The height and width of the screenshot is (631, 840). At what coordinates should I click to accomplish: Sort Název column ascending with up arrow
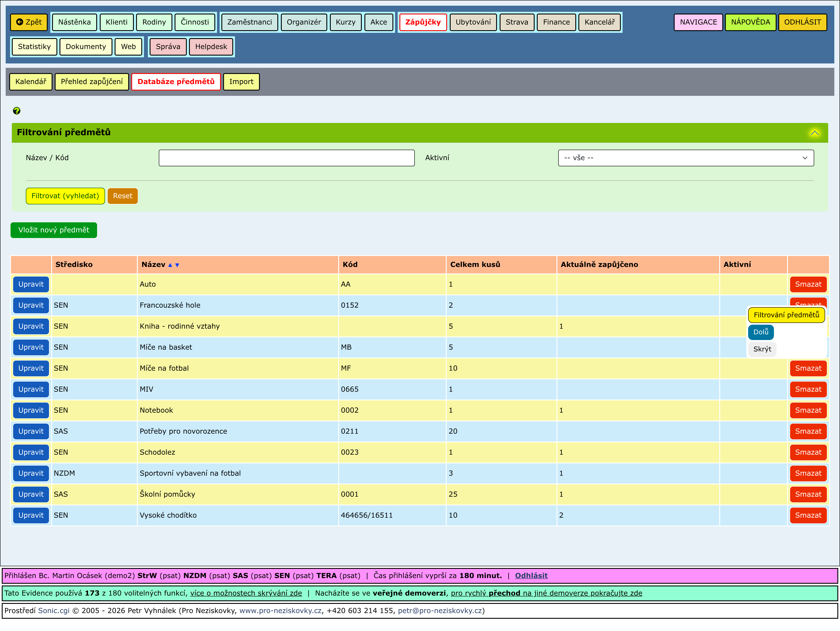pos(170,265)
